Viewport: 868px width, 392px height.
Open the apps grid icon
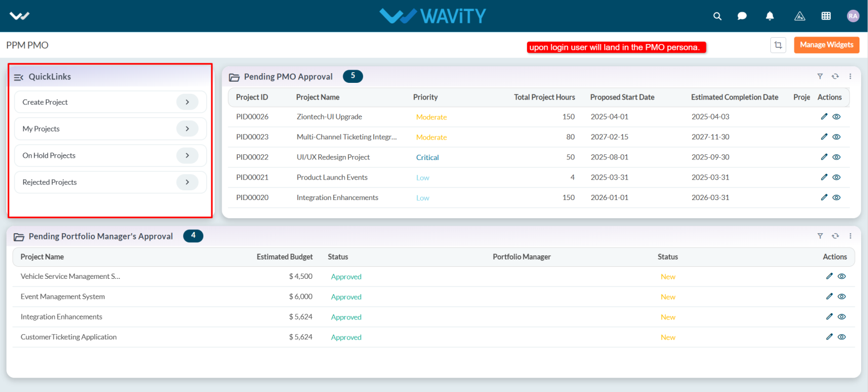(x=826, y=16)
